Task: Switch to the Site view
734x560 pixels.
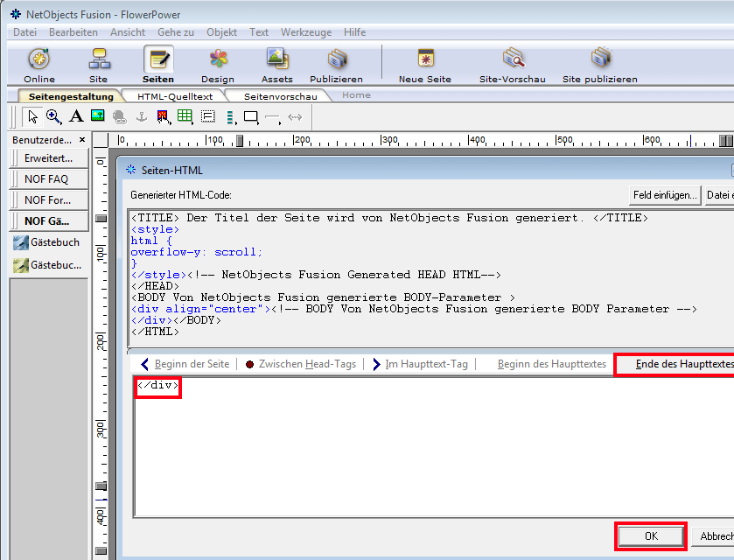Action: 99,65
